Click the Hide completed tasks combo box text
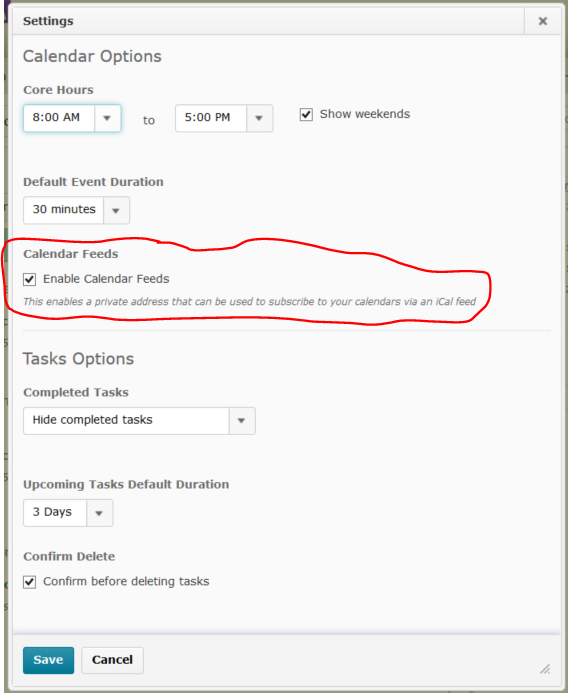This screenshot has width=568, height=693. 92,420
